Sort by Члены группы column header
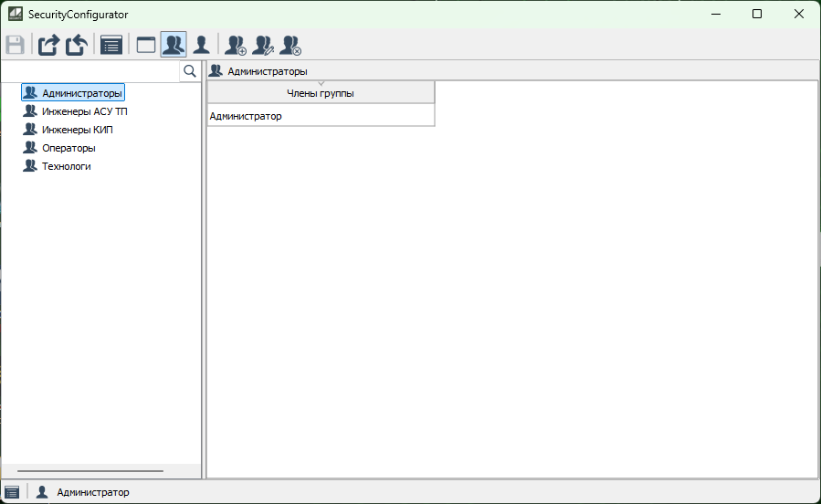Image resolution: width=821 pixels, height=504 pixels. [321, 92]
